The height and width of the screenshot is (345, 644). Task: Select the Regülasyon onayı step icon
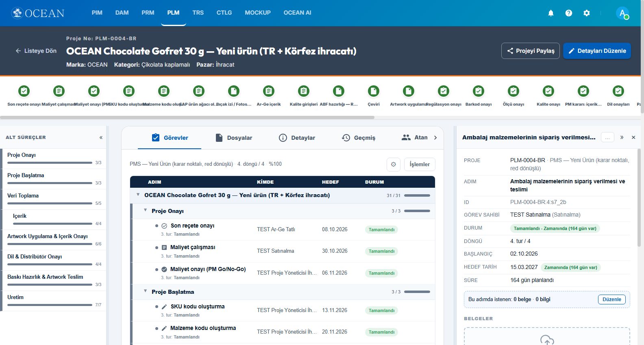444,91
